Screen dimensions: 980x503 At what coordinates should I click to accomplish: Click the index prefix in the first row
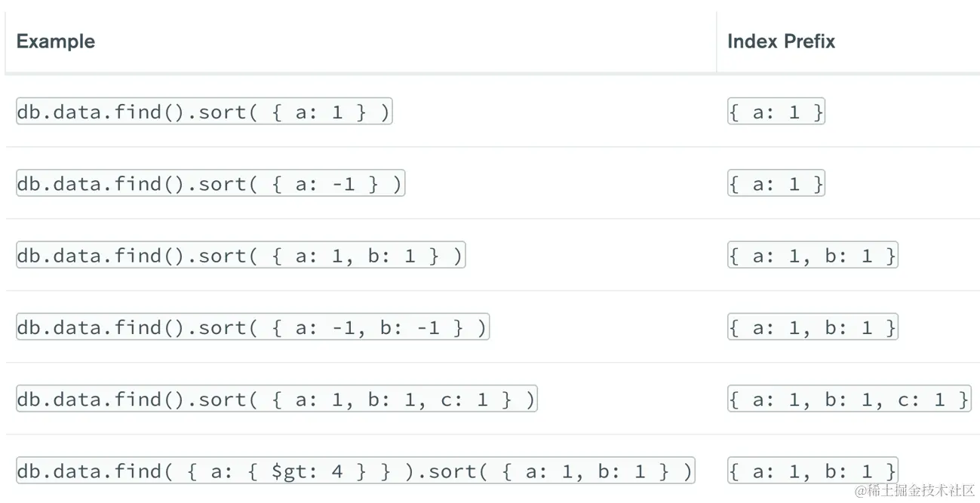[x=776, y=112]
